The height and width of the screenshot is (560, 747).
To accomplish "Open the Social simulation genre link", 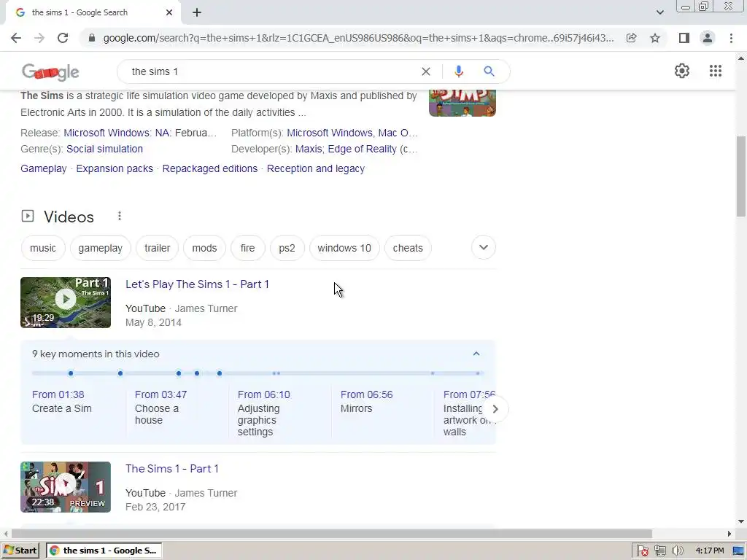I will [x=104, y=149].
